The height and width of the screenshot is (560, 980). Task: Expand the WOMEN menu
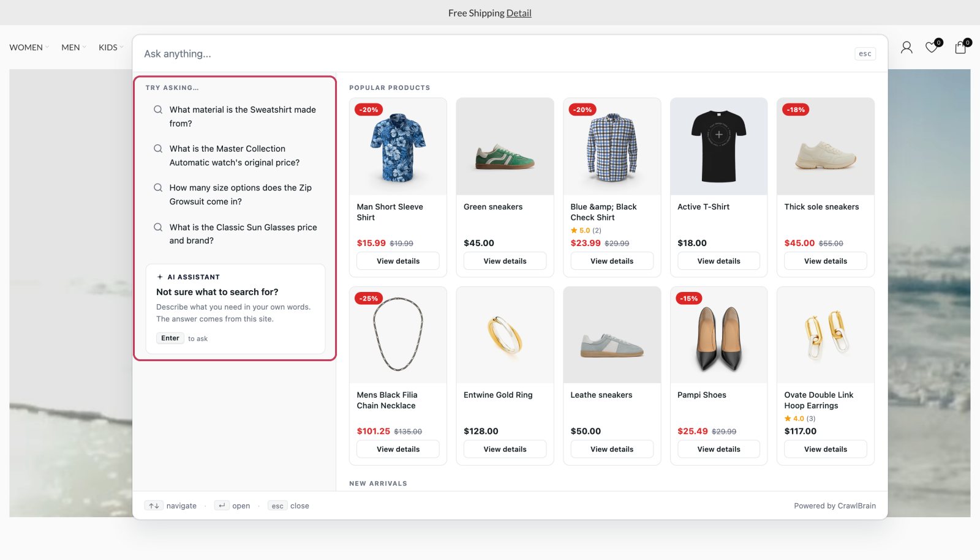pyautogui.click(x=29, y=47)
